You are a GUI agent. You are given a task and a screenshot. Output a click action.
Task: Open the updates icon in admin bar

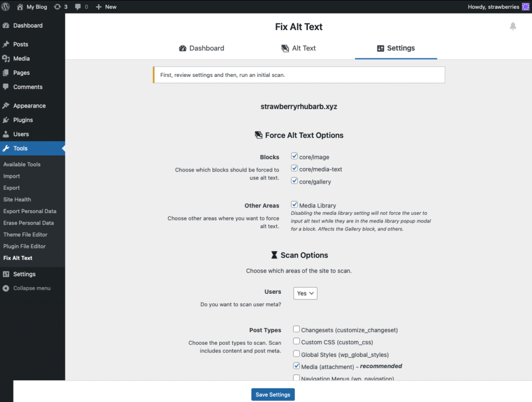coord(58,7)
